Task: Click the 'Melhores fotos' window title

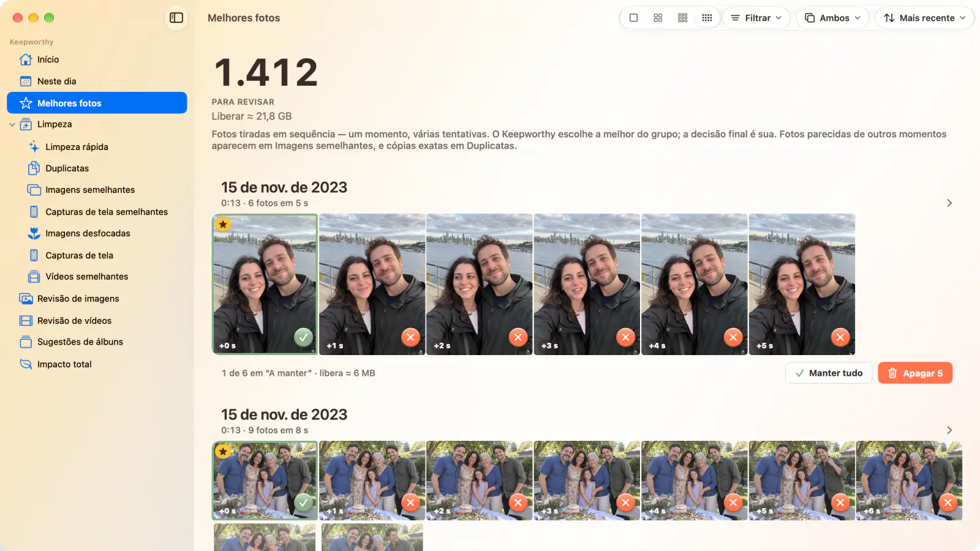Action: 244,18
